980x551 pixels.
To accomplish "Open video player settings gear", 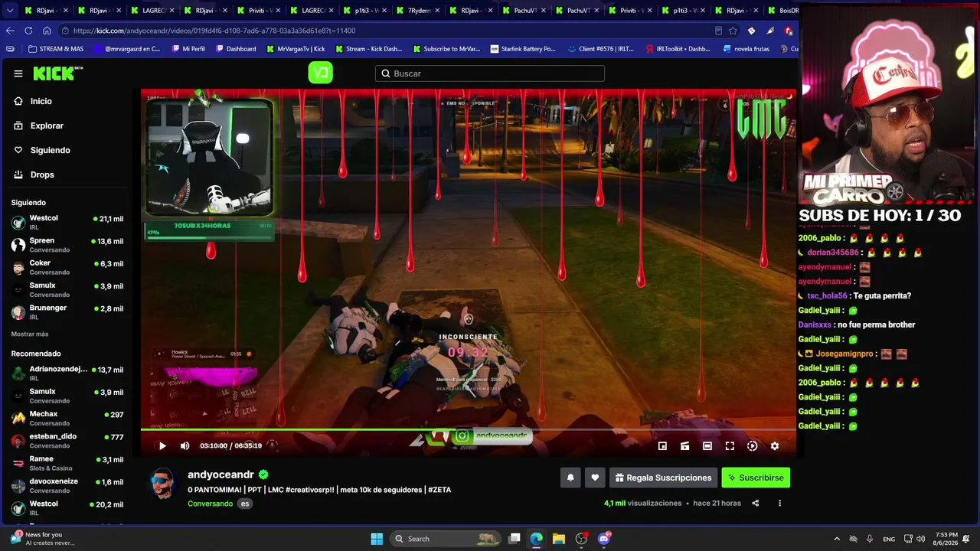I will point(775,446).
